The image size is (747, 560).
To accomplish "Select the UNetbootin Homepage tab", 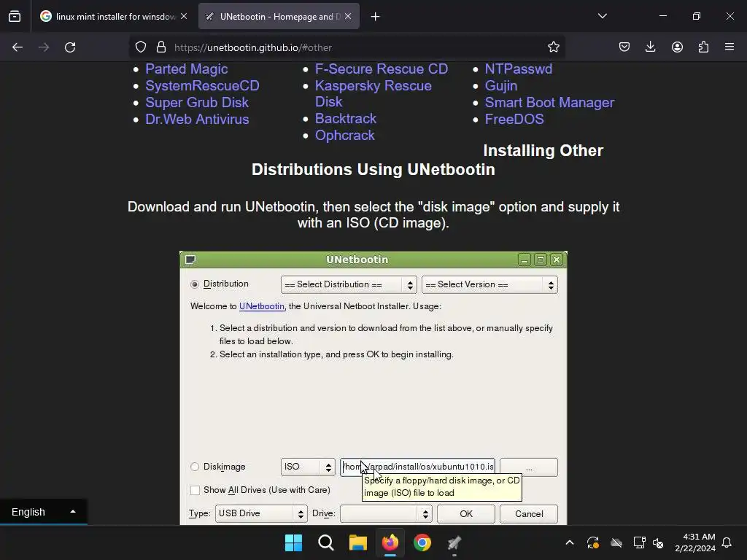I will [x=279, y=17].
